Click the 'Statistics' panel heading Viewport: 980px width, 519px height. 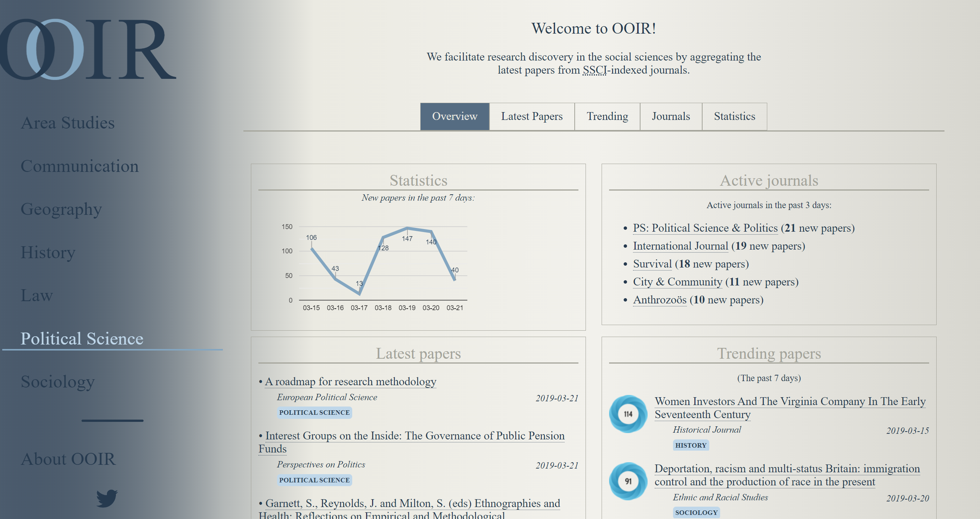click(418, 180)
